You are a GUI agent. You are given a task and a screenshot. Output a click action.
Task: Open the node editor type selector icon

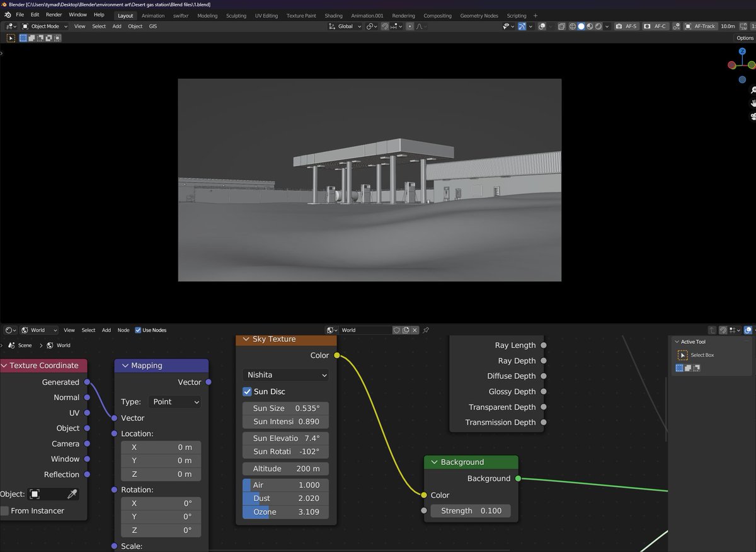tap(10, 330)
